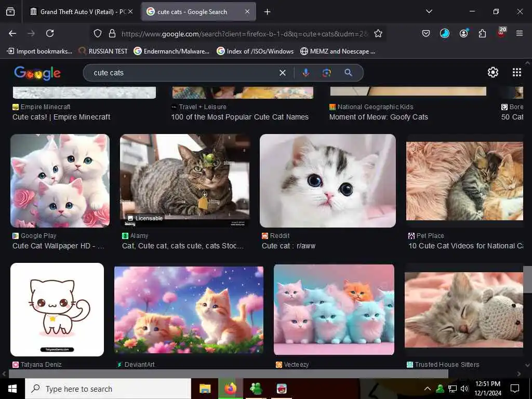Open Save to Pocket icon
The height and width of the screenshot is (399, 532).
(426, 33)
